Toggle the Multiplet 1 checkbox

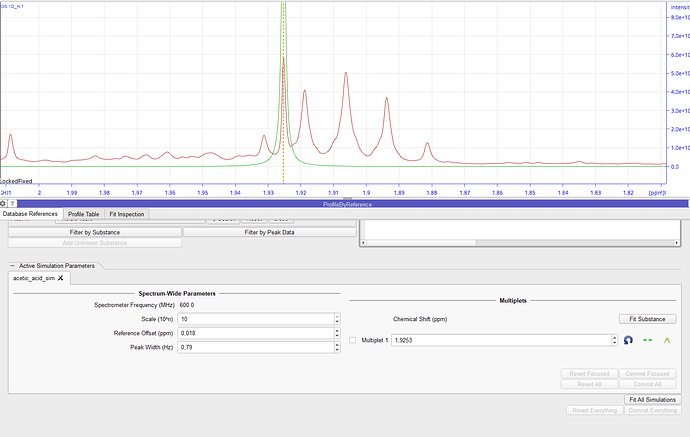tap(354, 340)
